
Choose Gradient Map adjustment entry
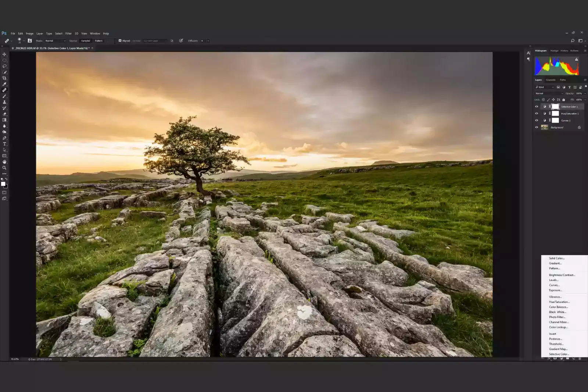coord(558,349)
